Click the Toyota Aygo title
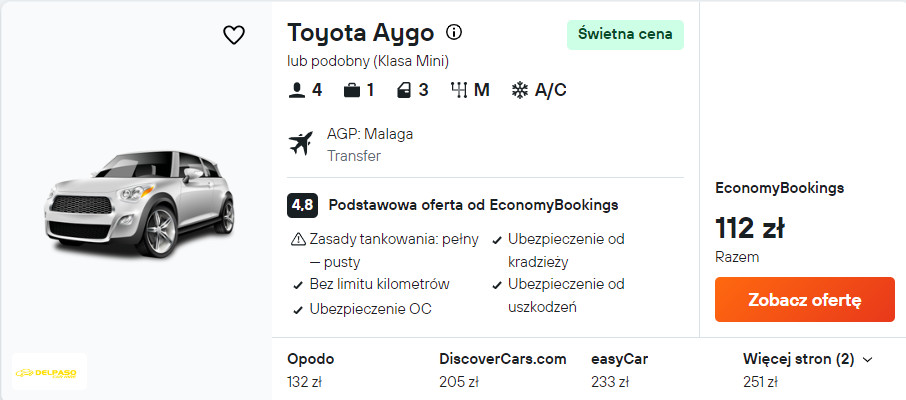Screen dimensions: 906x400 (360, 32)
